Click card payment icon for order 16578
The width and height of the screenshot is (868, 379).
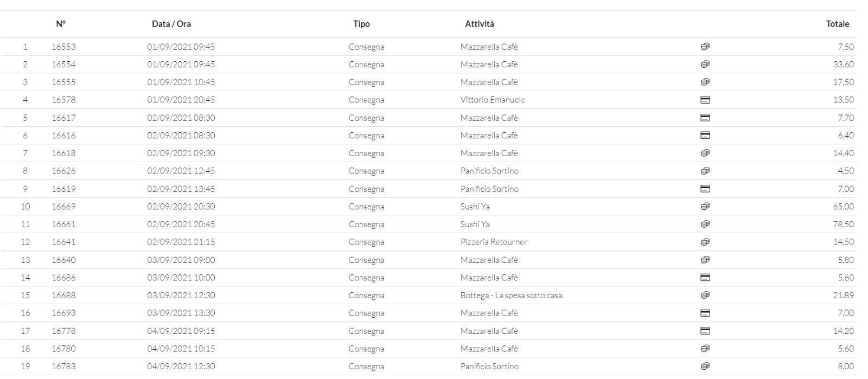point(705,100)
